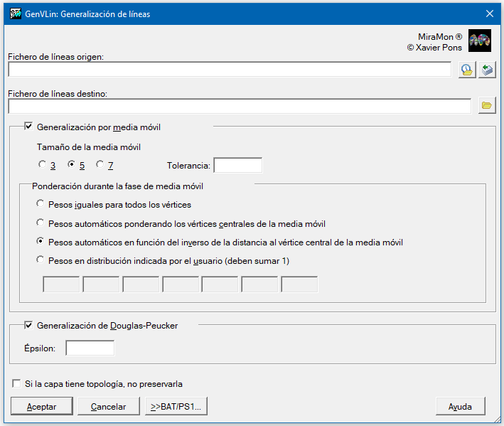
Task: Click the Aceptar button
Action: pos(42,406)
